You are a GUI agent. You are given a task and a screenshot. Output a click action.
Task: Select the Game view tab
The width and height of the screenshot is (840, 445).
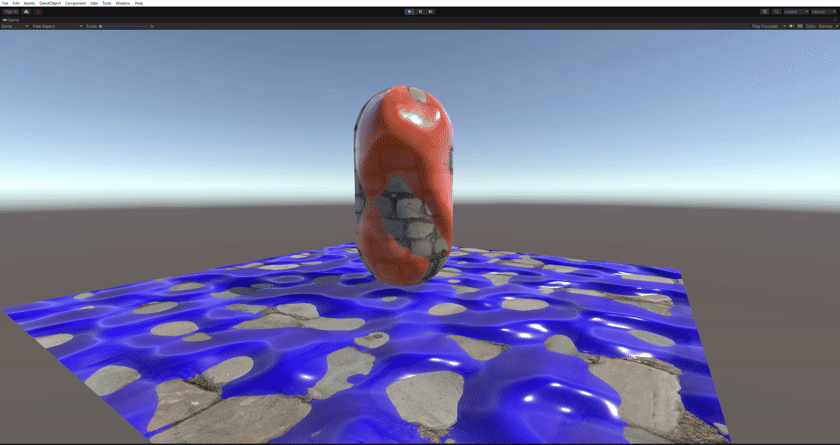(x=14, y=19)
